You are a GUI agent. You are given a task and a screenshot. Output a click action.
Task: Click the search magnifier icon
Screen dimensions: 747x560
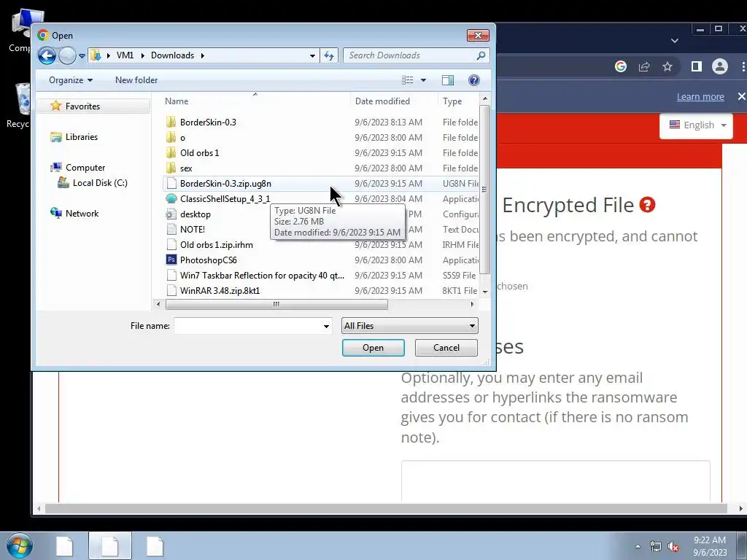pos(481,55)
